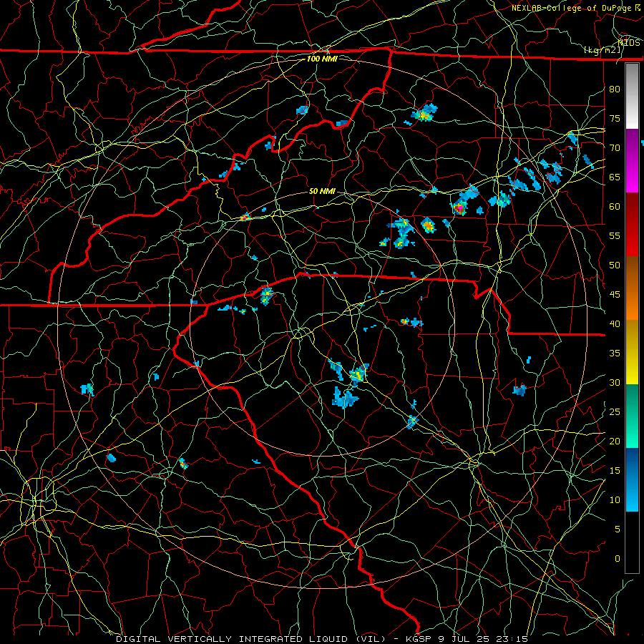
Task: Click the 50 value on the color scale
Action: click(x=615, y=265)
